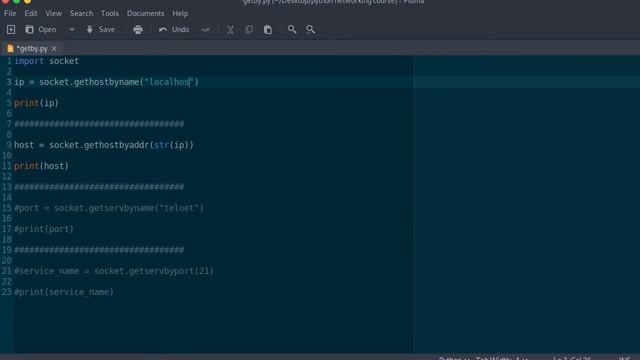Click the commented #print(port) line
The height and width of the screenshot is (360, 640).
pyautogui.click(x=44, y=229)
